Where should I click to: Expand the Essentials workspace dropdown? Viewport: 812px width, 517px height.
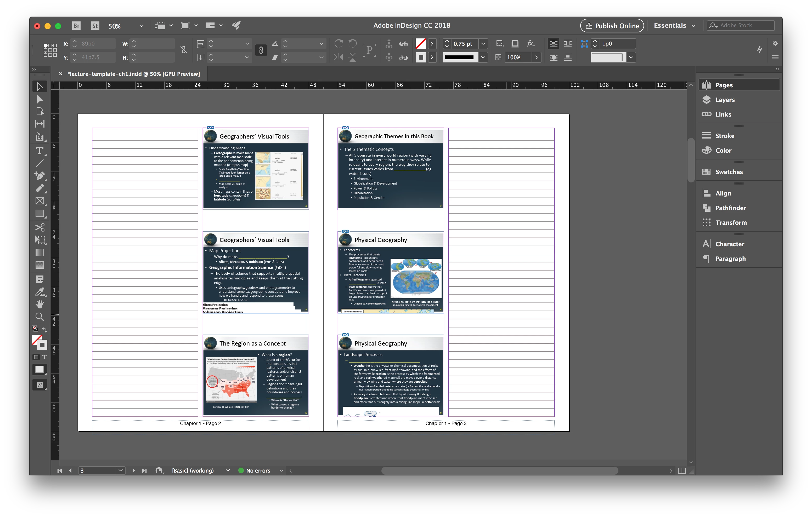[x=693, y=26]
